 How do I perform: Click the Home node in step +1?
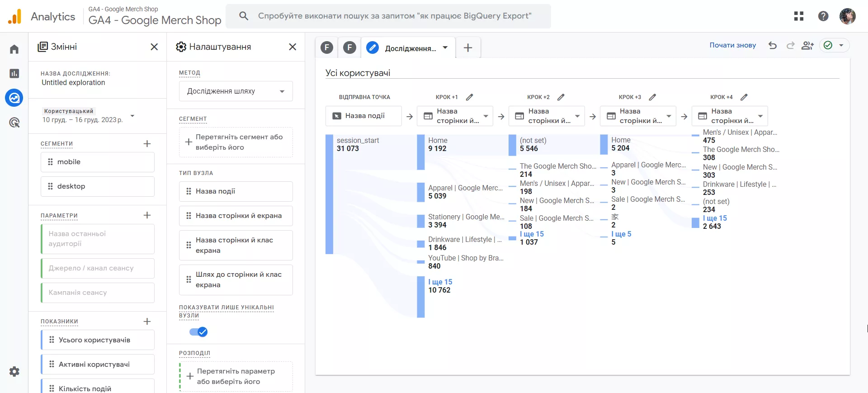click(x=421, y=152)
